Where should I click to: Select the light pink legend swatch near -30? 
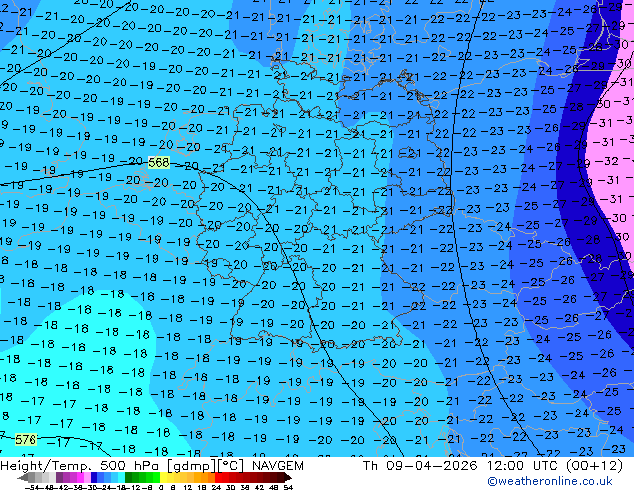pyautogui.click(x=87, y=477)
